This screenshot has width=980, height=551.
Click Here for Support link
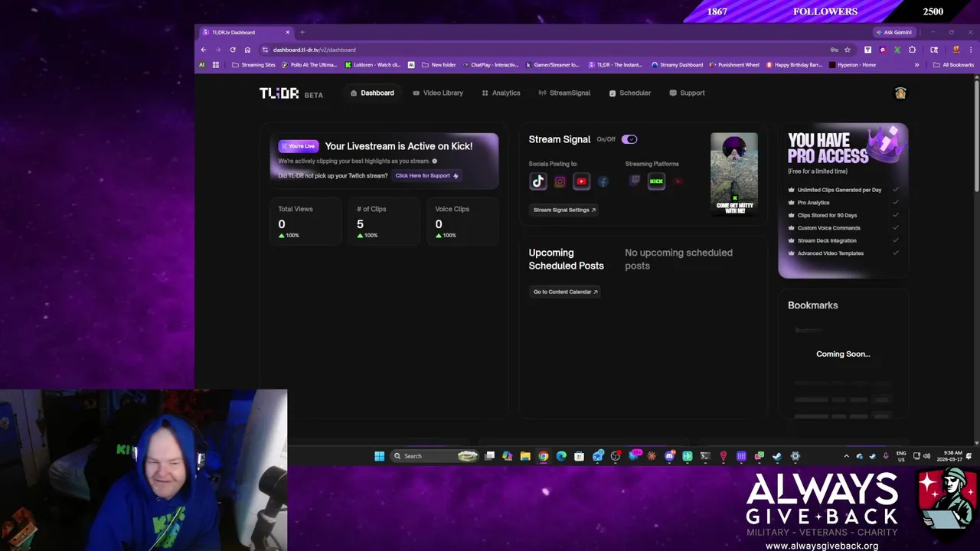(x=426, y=176)
